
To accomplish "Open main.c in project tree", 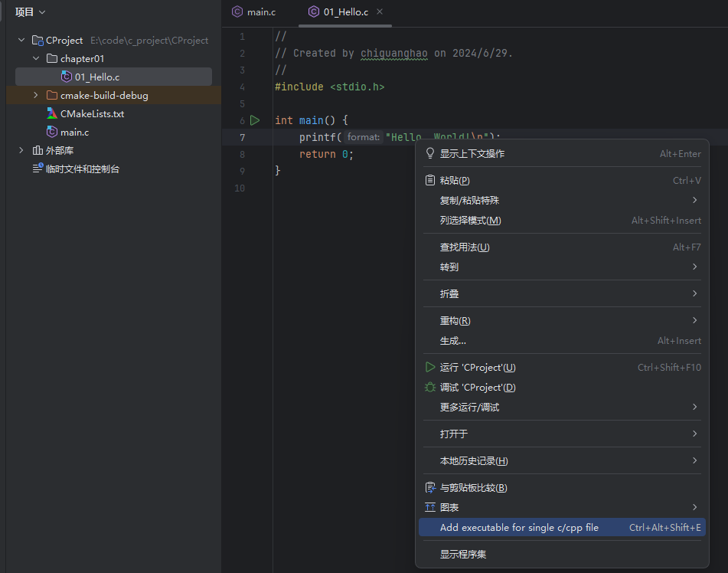I will point(74,133).
